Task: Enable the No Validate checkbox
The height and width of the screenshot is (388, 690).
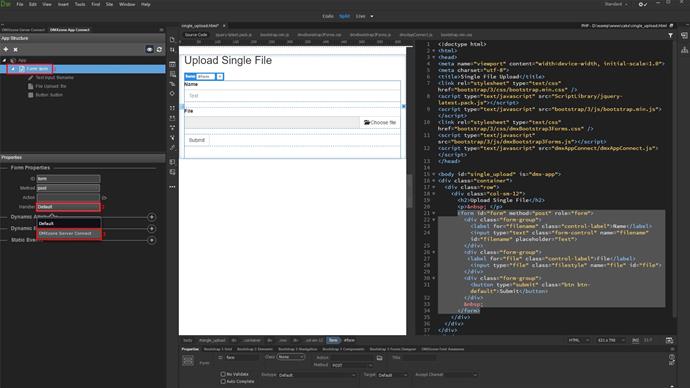Action: coord(223,374)
